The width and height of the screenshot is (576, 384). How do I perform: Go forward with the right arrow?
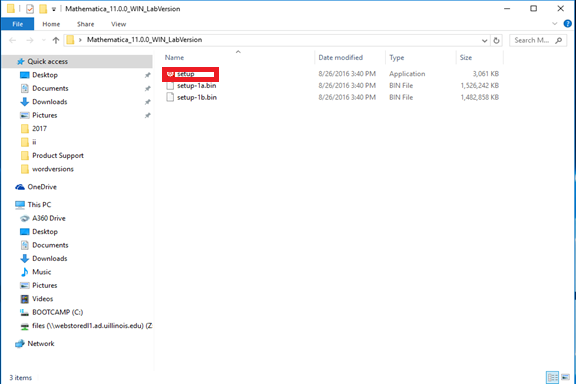[30, 40]
